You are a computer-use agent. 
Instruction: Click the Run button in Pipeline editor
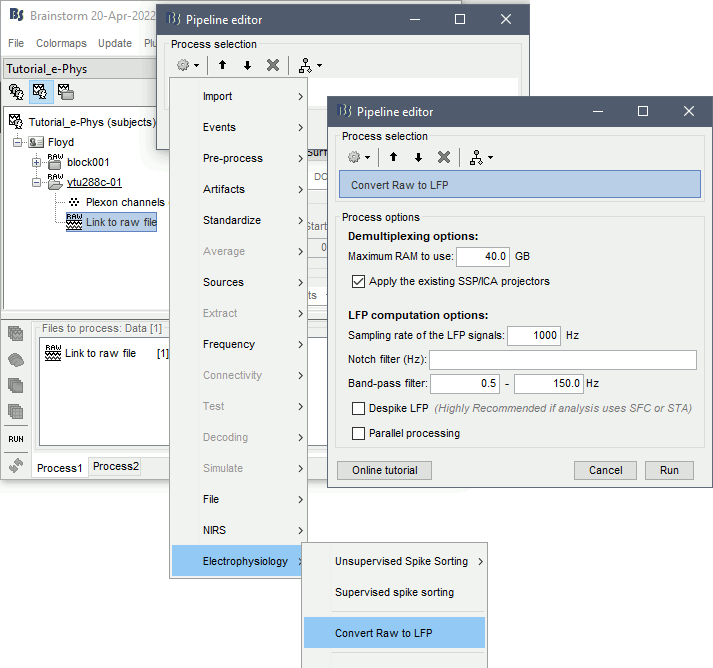pos(669,470)
